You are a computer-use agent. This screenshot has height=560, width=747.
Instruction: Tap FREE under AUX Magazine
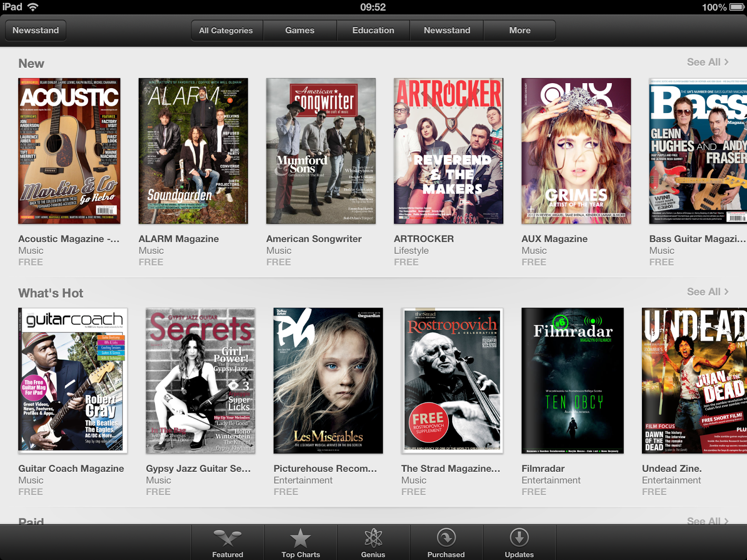tap(534, 262)
